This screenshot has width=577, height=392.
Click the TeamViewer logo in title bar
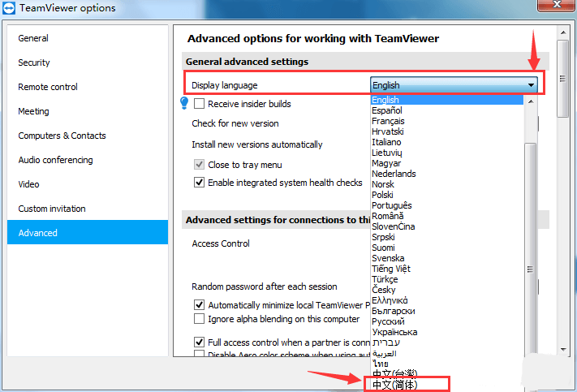point(8,8)
